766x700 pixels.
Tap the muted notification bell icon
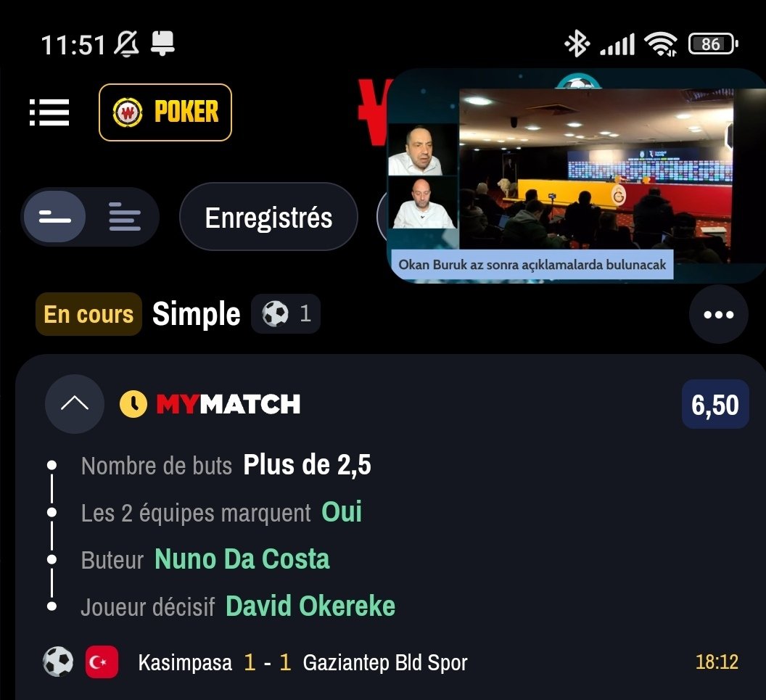[x=126, y=44]
